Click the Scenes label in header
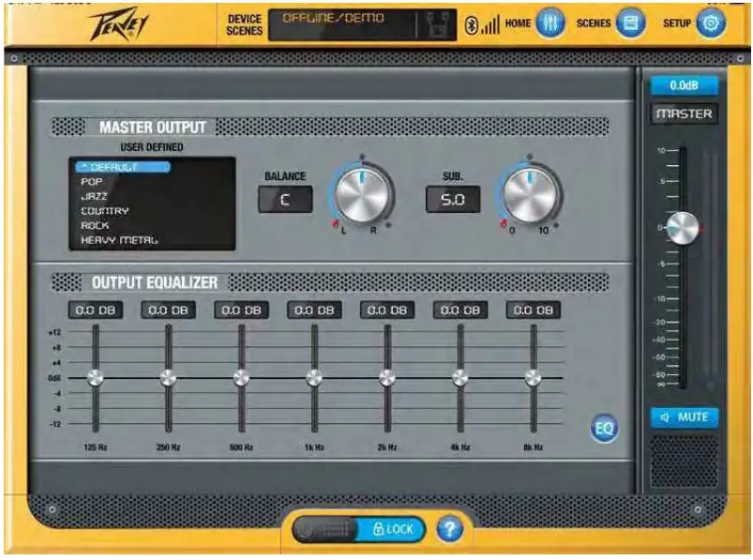Viewport: 753px width, 560px height. coord(594,23)
